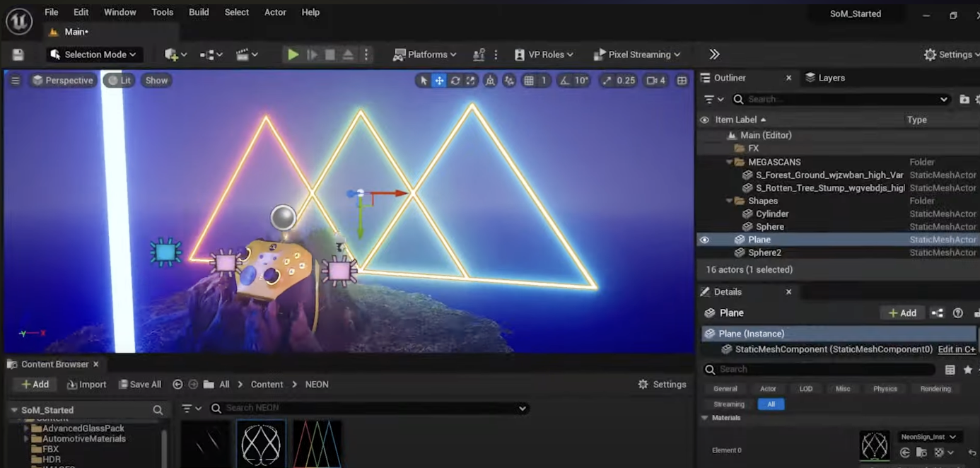The height and width of the screenshot is (468, 980).
Task: Select the Scale tool in the viewport
Action: 470,81
